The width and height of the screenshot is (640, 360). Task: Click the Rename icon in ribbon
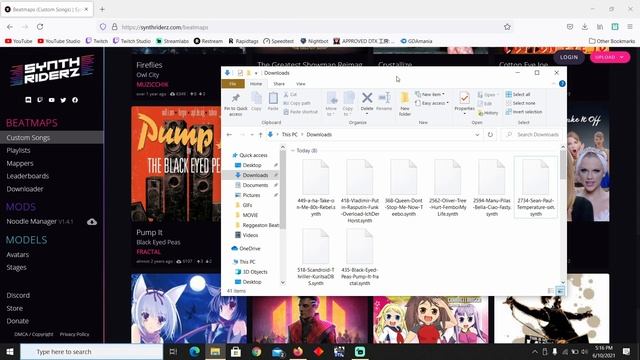(384, 101)
